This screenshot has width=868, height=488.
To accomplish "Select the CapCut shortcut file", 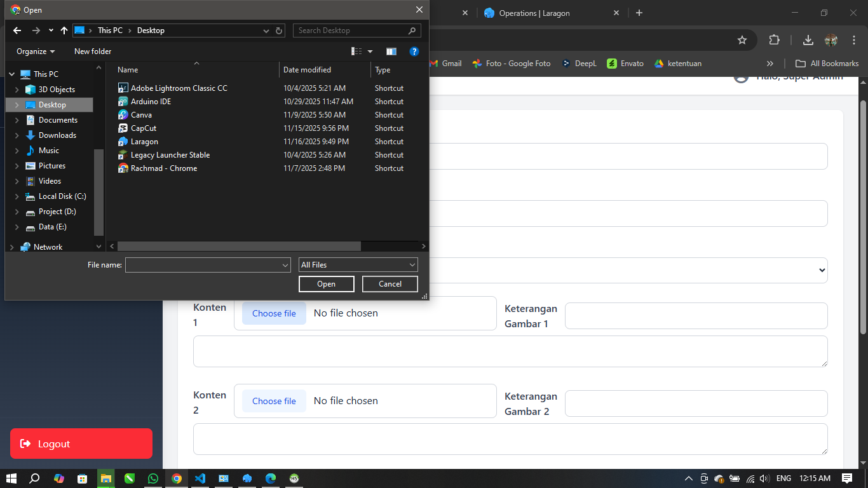I will click(143, 128).
